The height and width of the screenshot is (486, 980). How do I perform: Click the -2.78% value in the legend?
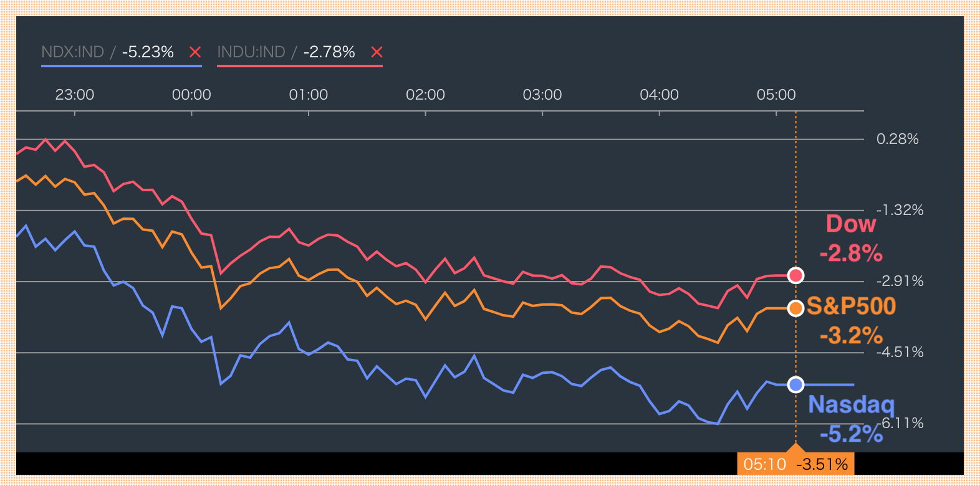[329, 52]
